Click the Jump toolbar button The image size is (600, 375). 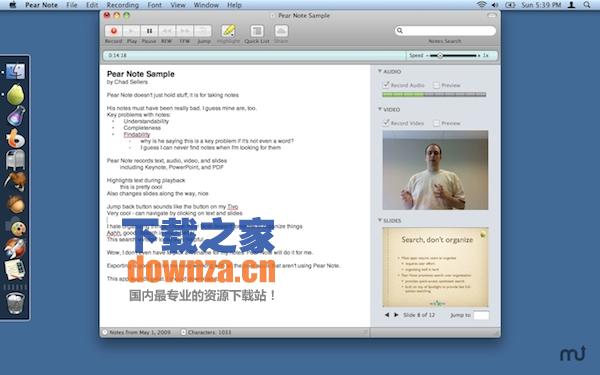[203, 31]
